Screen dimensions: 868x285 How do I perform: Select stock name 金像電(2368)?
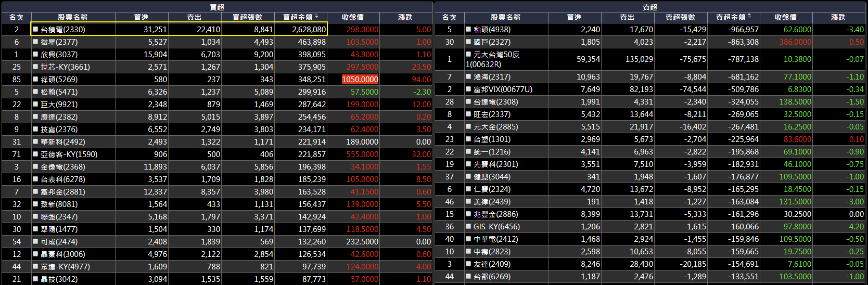[x=63, y=167]
